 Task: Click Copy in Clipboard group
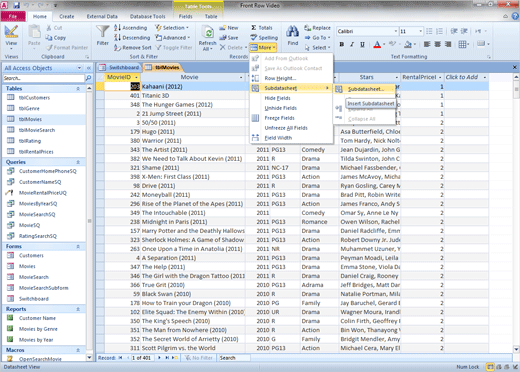point(56,38)
